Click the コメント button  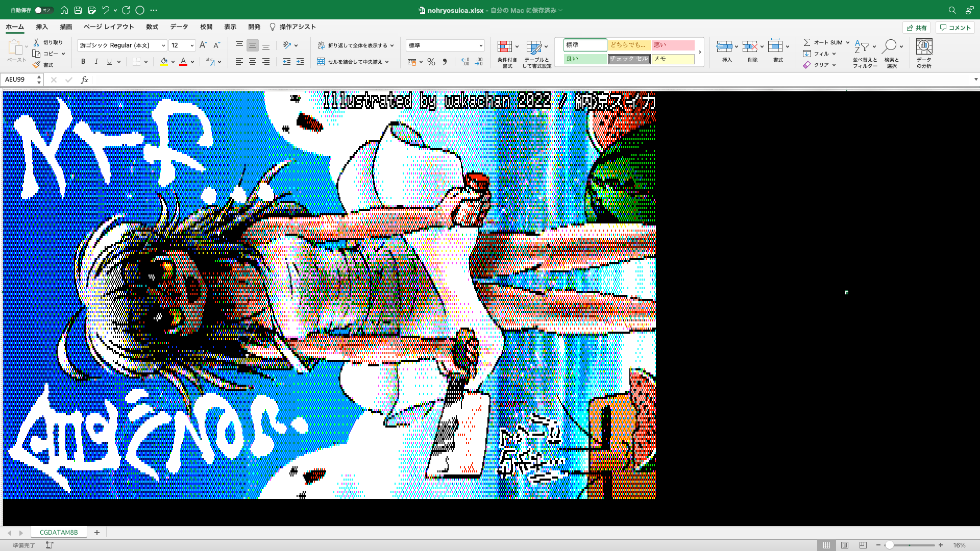[x=955, y=28]
